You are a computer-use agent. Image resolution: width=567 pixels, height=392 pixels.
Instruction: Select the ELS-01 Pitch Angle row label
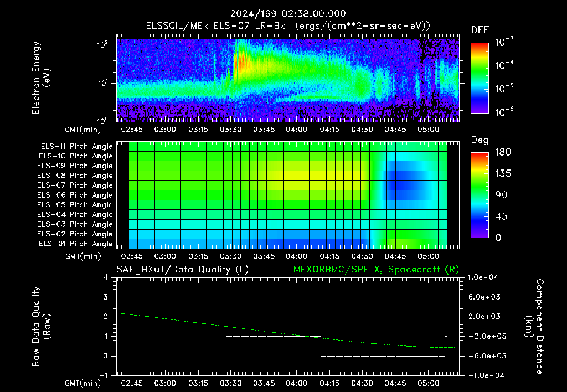click(76, 244)
